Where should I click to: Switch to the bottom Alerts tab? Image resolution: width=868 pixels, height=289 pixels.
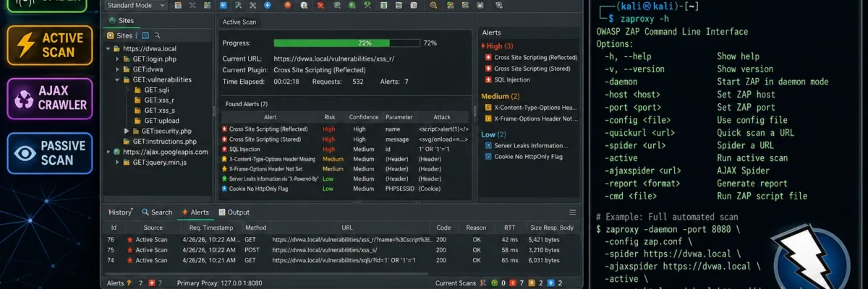195,212
